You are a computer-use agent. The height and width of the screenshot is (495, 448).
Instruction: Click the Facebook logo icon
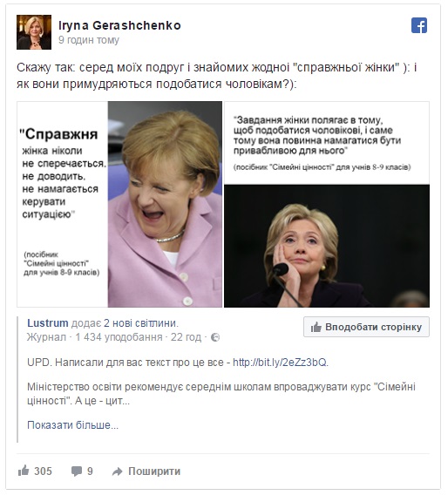(x=419, y=25)
